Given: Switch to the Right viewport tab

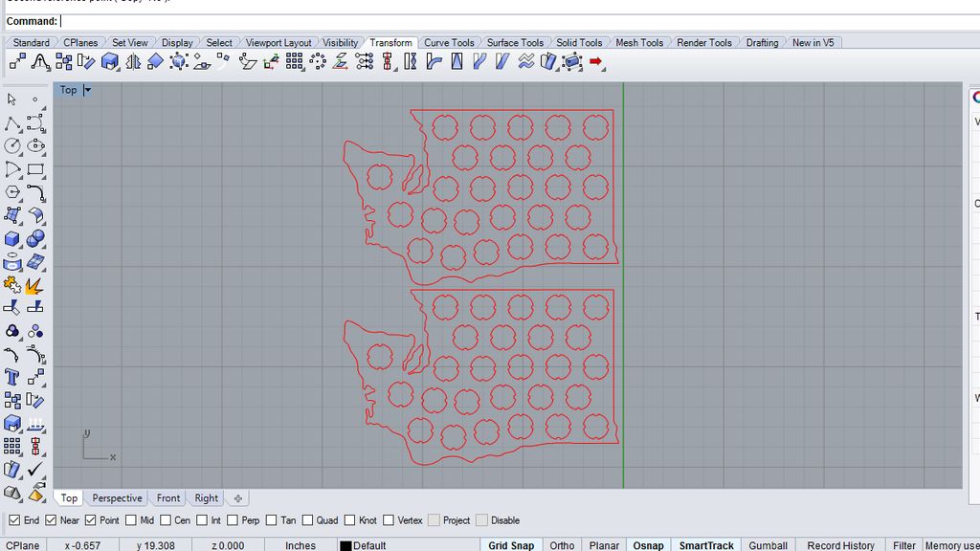Looking at the screenshot, I should (207, 497).
